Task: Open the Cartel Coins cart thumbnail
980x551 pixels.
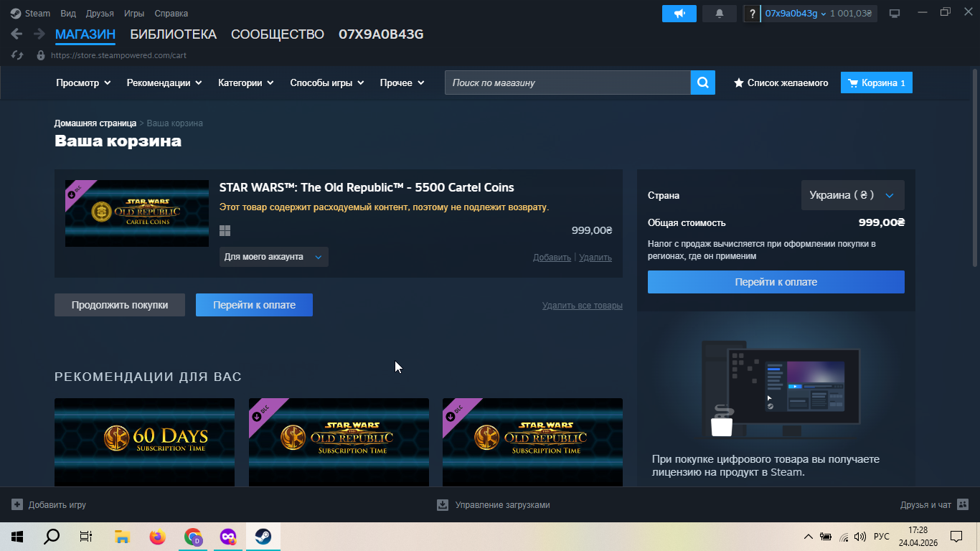Action: pyautogui.click(x=137, y=213)
